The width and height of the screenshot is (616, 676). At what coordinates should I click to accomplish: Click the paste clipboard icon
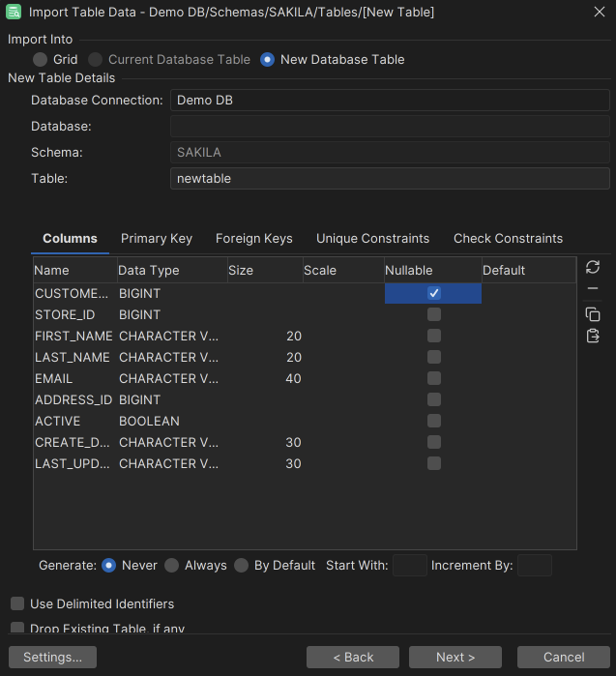(x=593, y=336)
